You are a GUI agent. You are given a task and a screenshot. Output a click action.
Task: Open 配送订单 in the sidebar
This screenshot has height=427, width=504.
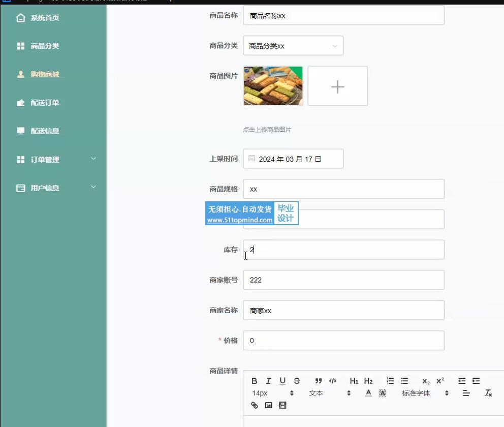45,103
